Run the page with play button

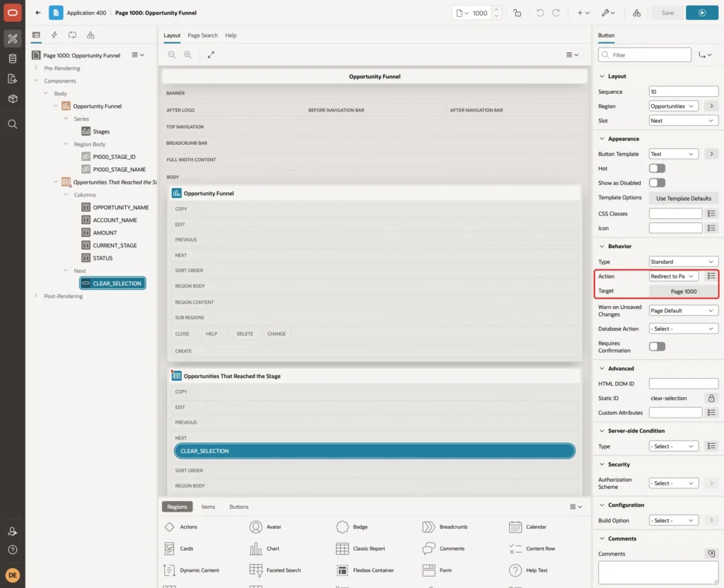tap(702, 13)
